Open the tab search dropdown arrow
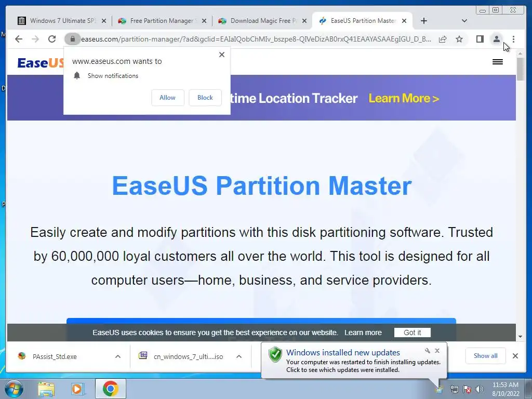Viewport: 532px width, 399px height. tap(464, 21)
